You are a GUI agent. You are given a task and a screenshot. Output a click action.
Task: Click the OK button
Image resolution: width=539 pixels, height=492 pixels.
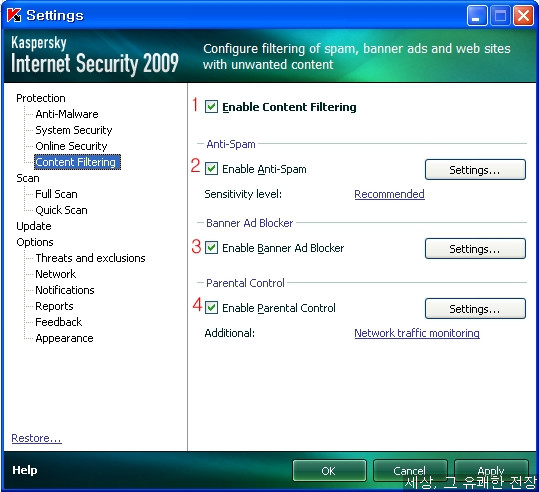point(329,471)
